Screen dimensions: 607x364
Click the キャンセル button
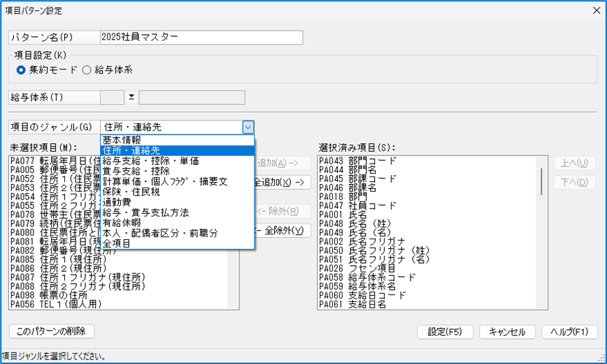pos(507,332)
